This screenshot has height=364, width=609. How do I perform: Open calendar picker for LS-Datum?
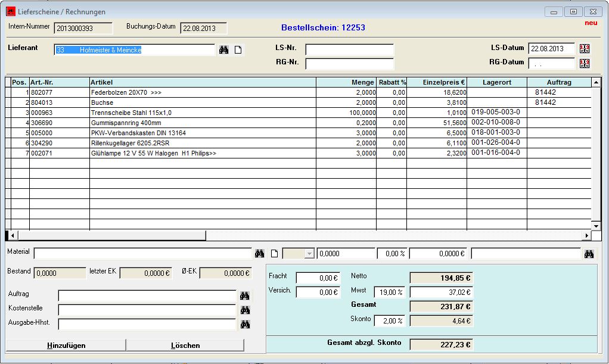584,49
